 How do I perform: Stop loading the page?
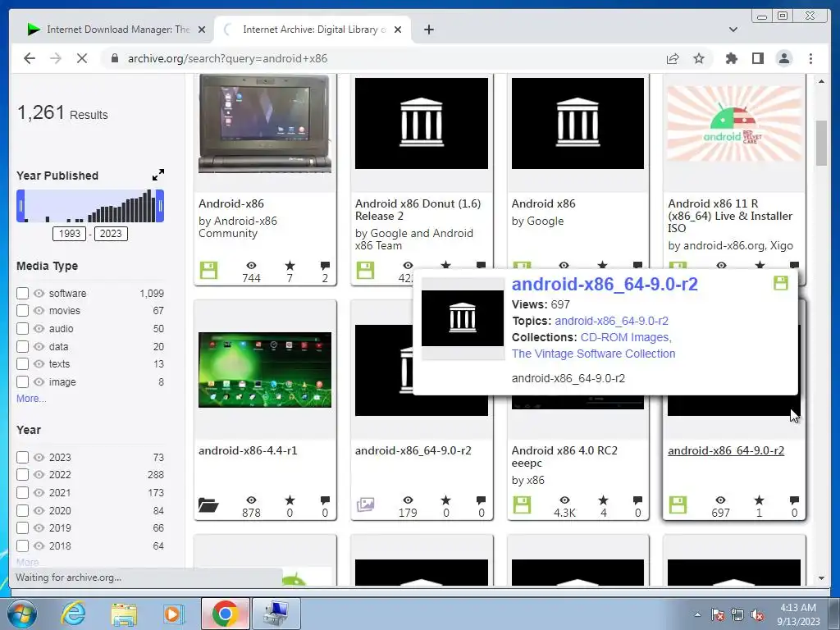coord(81,58)
